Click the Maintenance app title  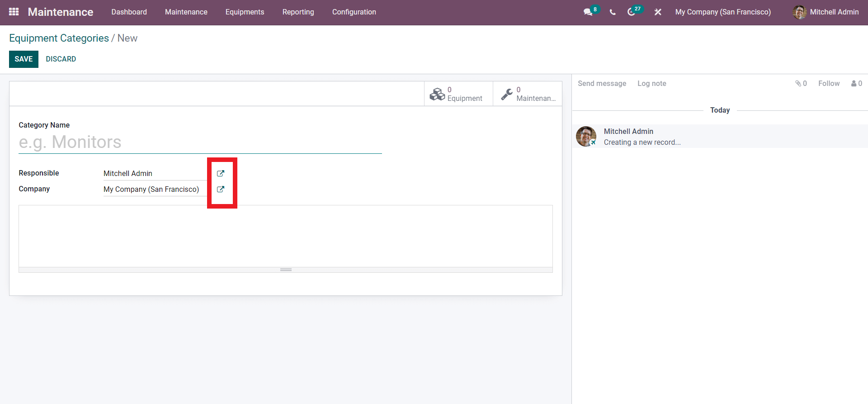click(x=61, y=12)
